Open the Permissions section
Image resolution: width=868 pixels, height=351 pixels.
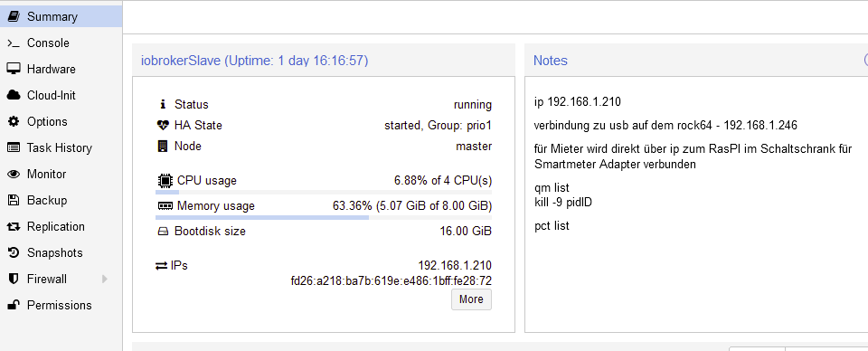pyautogui.click(x=61, y=305)
